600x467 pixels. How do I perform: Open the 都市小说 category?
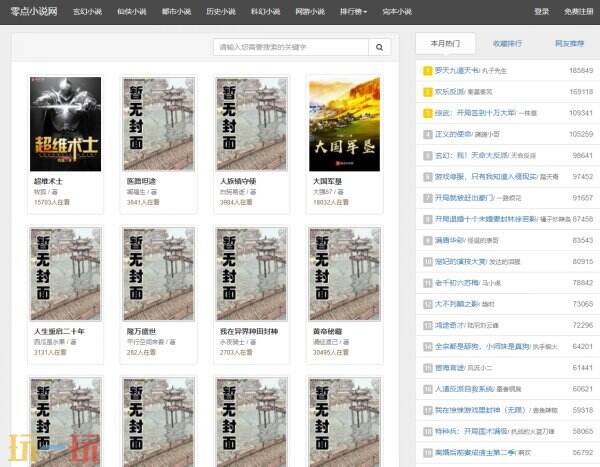[x=176, y=12]
